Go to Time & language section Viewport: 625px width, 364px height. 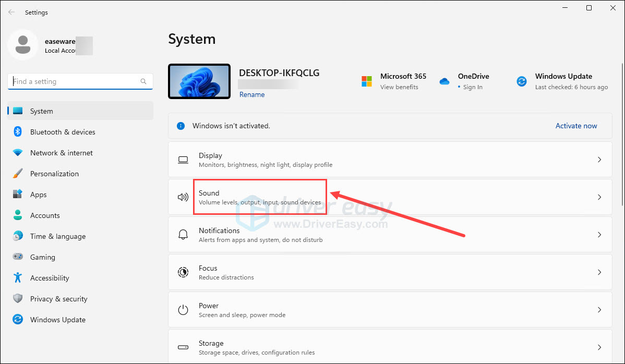57,236
